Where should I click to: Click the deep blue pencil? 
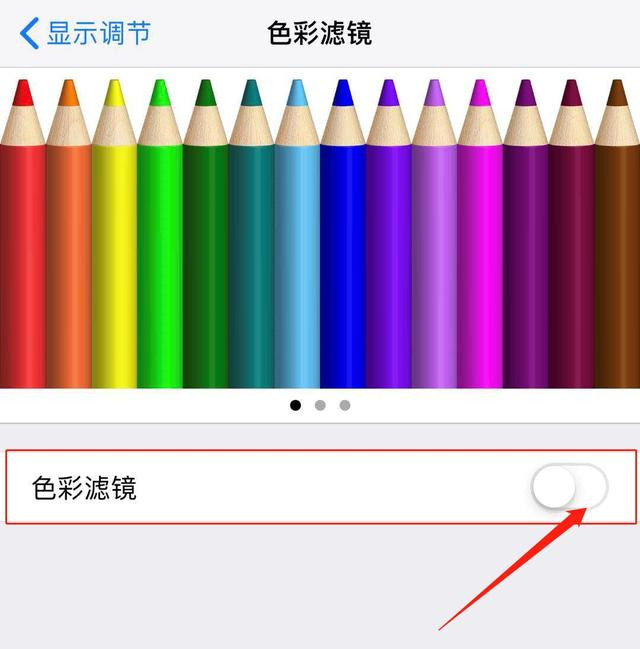point(343,234)
